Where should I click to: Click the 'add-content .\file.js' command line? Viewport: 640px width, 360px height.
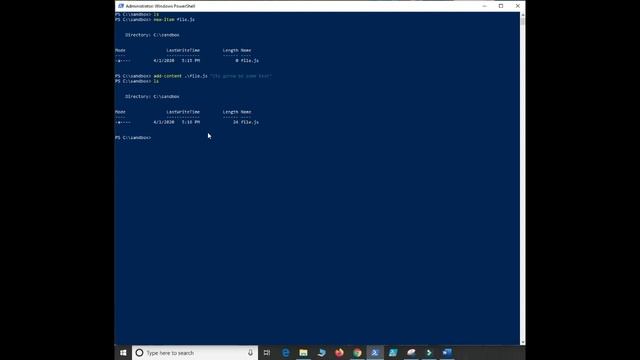click(x=193, y=76)
